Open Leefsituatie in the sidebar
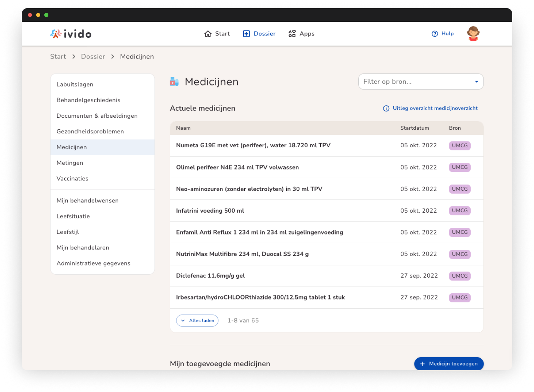Screen dimensions: 534x392 (103, 216)
